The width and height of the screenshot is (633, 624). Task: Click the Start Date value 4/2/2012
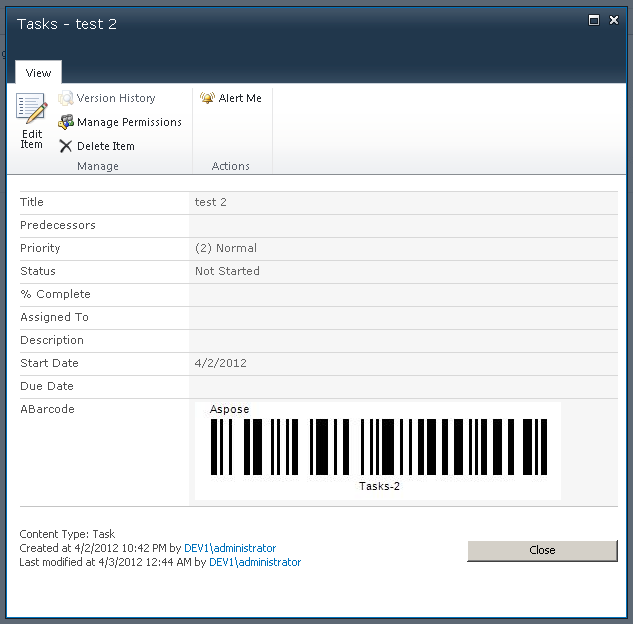(x=221, y=363)
